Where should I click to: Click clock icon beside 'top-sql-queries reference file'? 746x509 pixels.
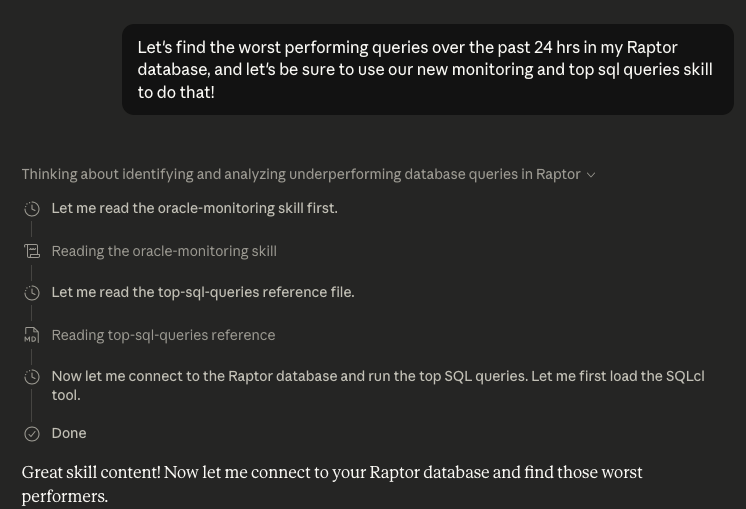32,293
